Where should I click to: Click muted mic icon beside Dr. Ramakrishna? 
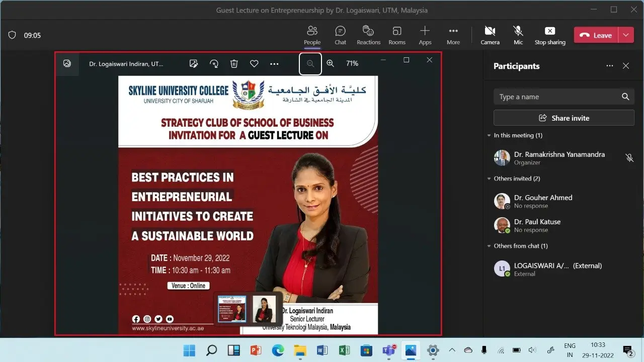(x=629, y=158)
